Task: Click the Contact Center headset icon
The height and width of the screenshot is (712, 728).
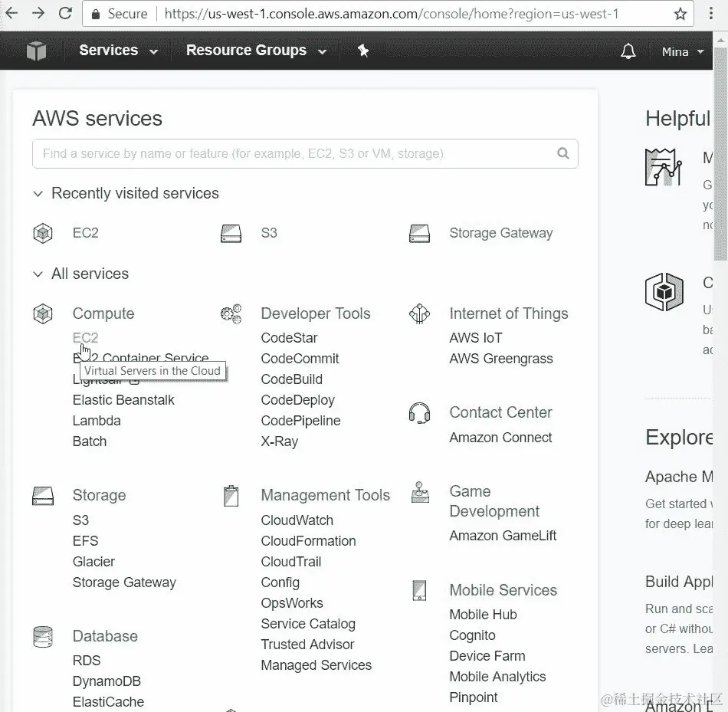Action: coord(419,413)
